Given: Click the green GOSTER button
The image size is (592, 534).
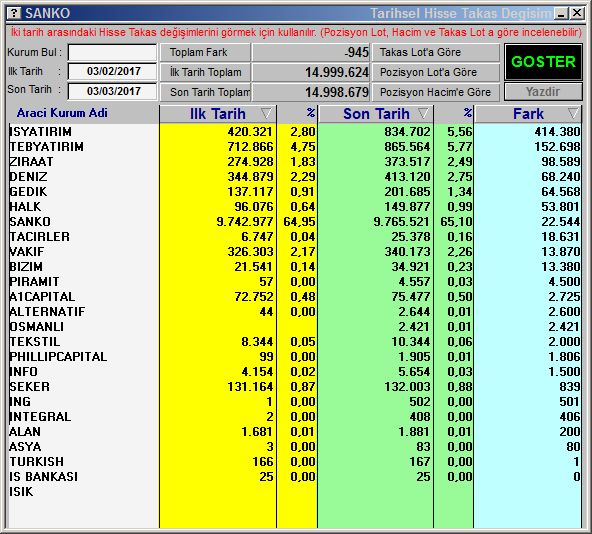Looking at the screenshot, I should click(x=543, y=62).
